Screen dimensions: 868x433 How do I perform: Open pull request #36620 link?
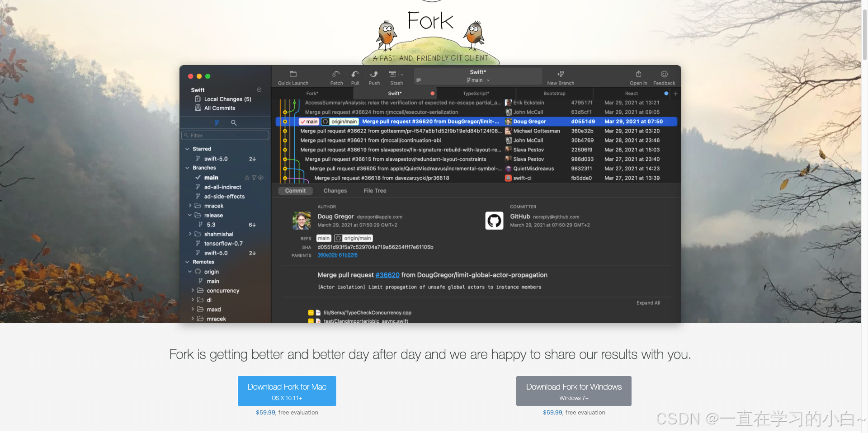point(387,275)
